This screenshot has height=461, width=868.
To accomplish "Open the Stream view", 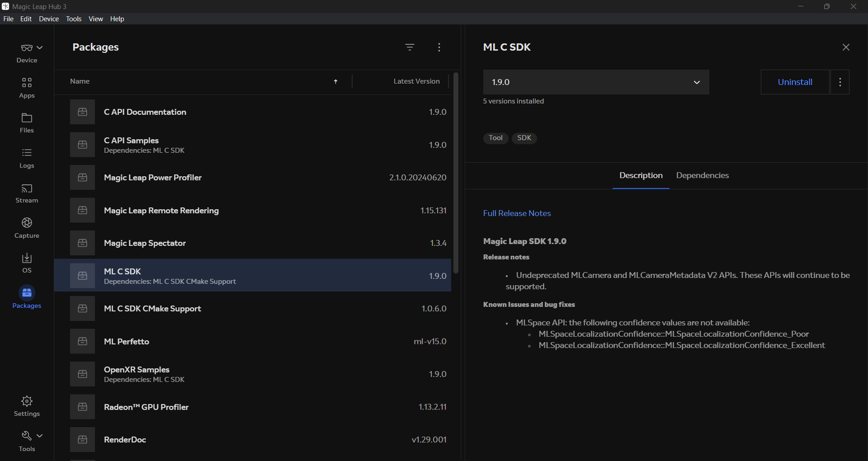I will [x=26, y=193].
